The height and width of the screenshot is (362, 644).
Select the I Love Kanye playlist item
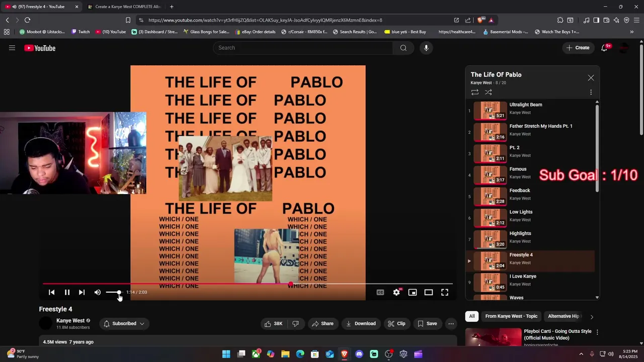pyautogui.click(x=530, y=282)
